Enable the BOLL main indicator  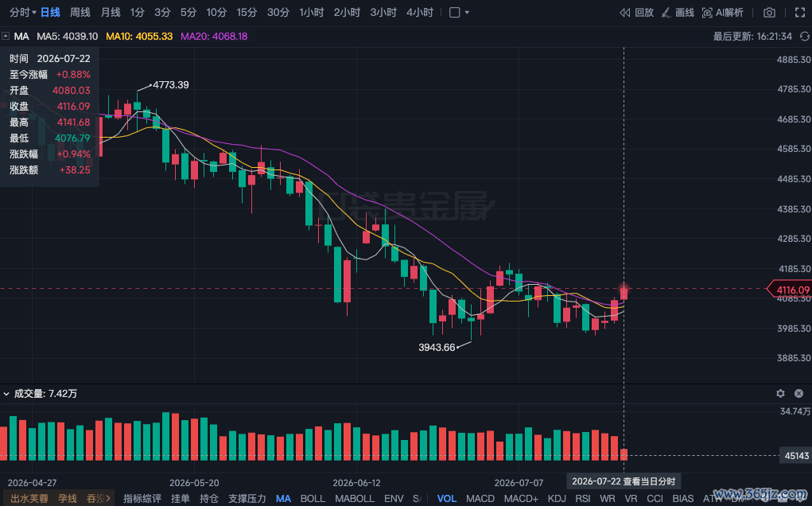(x=313, y=498)
